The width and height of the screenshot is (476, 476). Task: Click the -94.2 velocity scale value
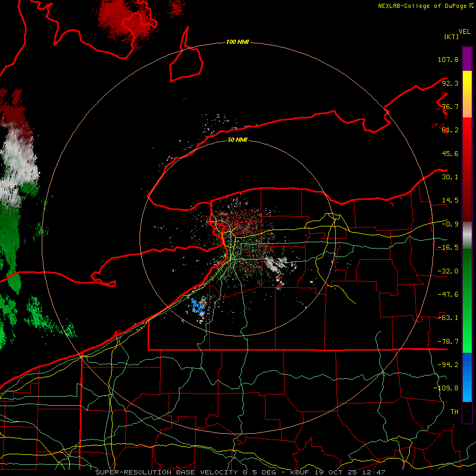click(448, 365)
